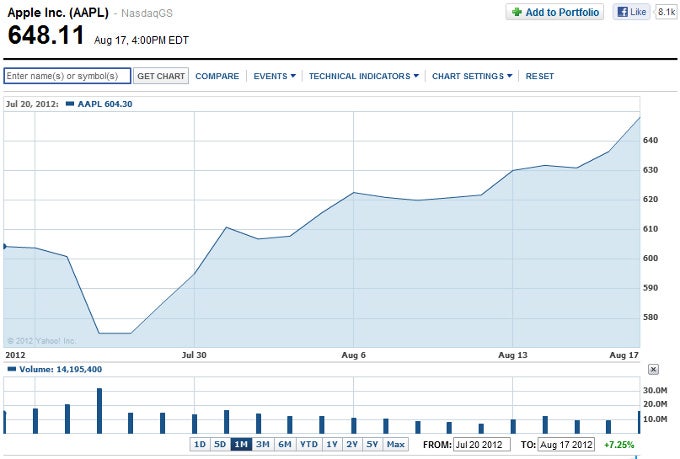Click the FROM date field Jul 20 2012

click(482, 445)
